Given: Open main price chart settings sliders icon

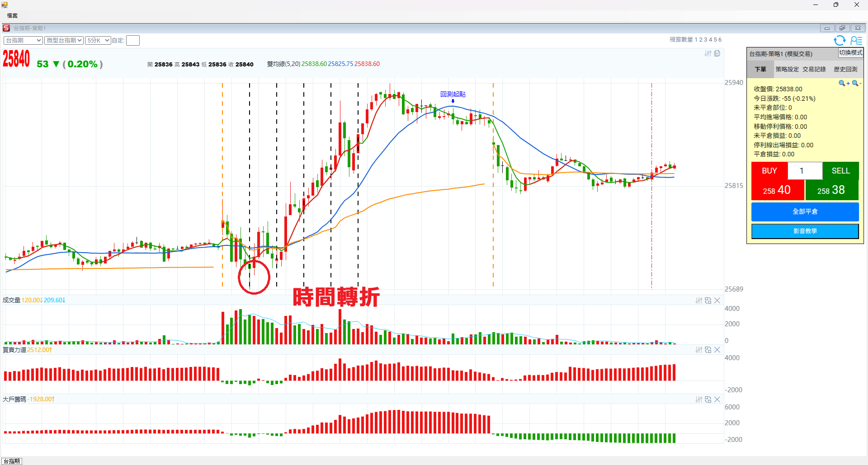Looking at the screenshot, I should pos(708,53).
